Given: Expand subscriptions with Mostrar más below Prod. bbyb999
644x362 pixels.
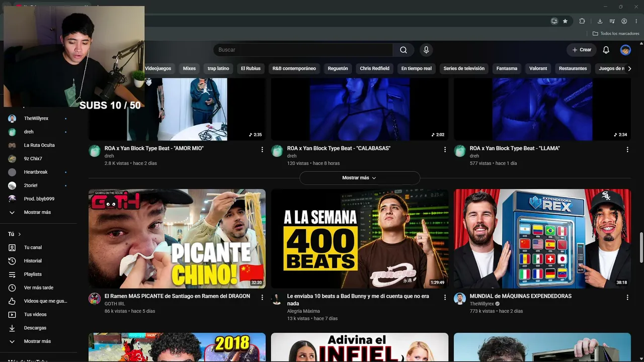Looking at the screenshot, I should click(x=38, y=212).
